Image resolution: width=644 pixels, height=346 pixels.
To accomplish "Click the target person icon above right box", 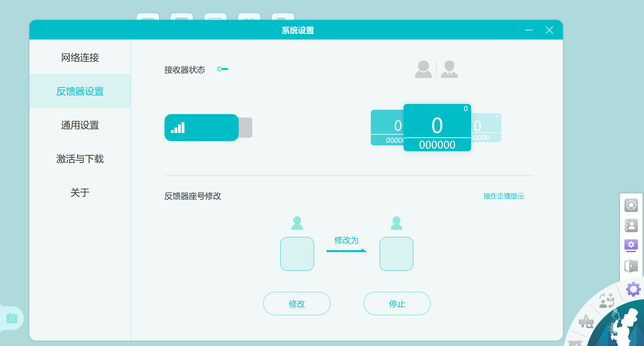I will (396, 223).
